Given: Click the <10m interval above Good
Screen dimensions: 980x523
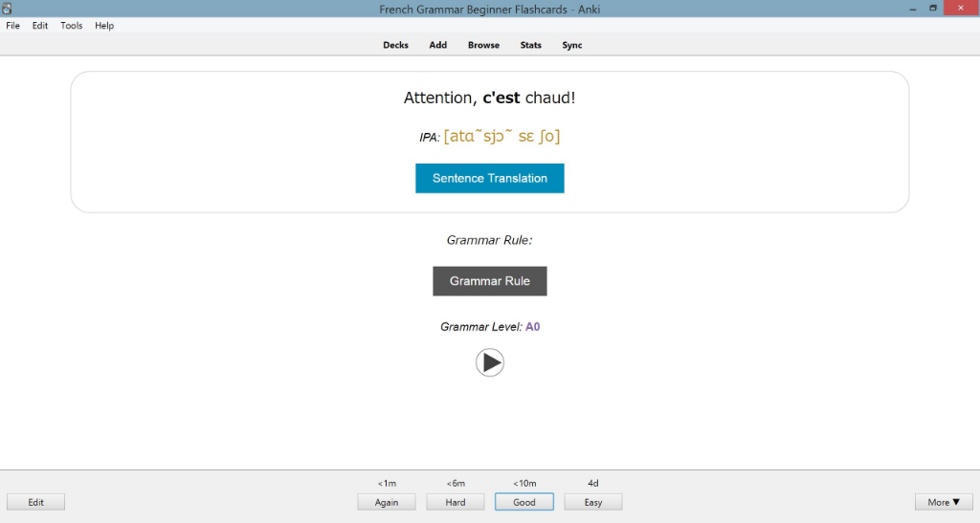Looking at the screenshot, I should pos(524,483).
